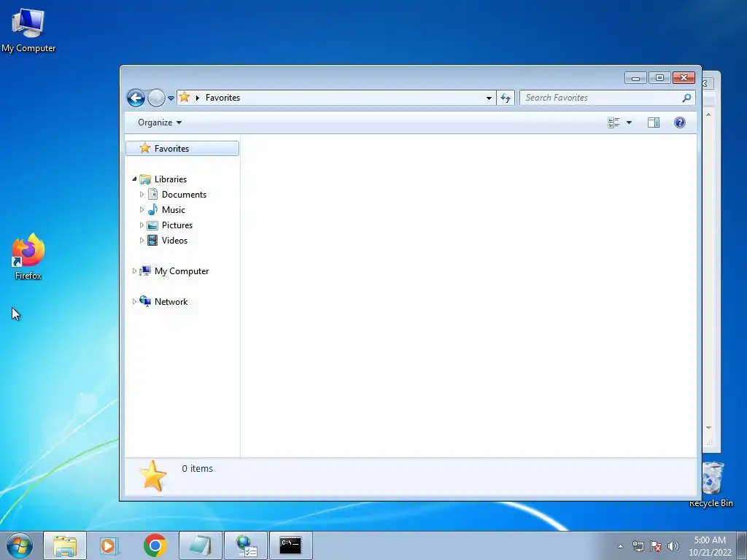
Task: Click the greyed Forward navigation button
Action: pos(156,98)
